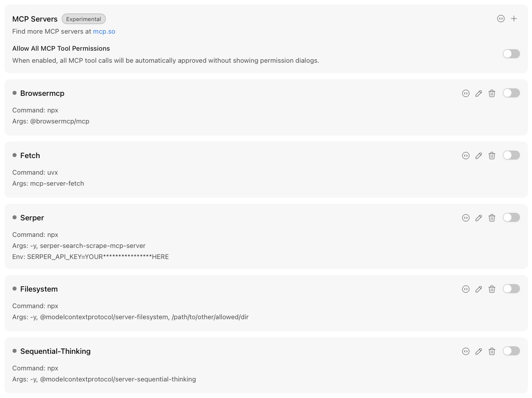
Task: Delete the Sequential-Thinking server
Action: click(492, 351)
